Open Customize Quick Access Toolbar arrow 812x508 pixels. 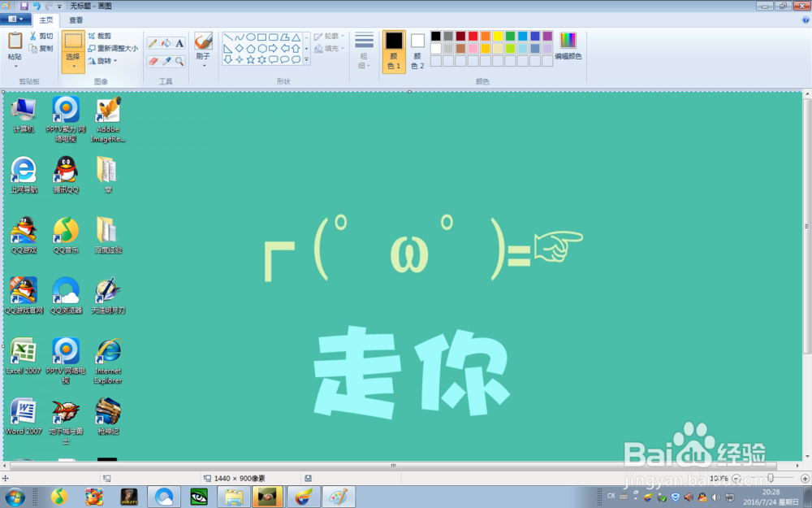pos(59,7)
